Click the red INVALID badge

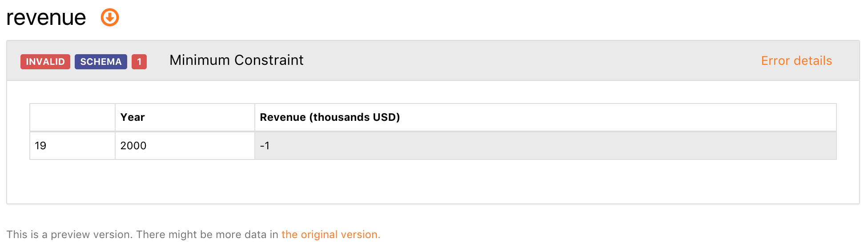(x=45, y=62)
